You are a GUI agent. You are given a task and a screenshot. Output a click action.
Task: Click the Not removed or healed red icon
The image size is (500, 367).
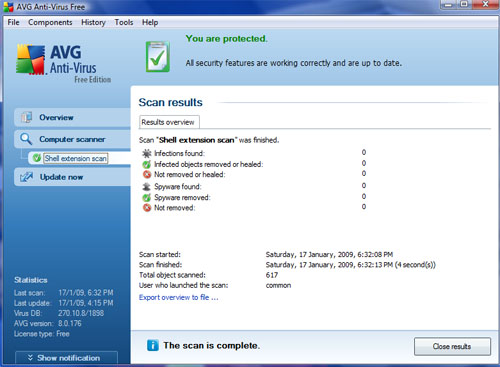tap(147, 174)
